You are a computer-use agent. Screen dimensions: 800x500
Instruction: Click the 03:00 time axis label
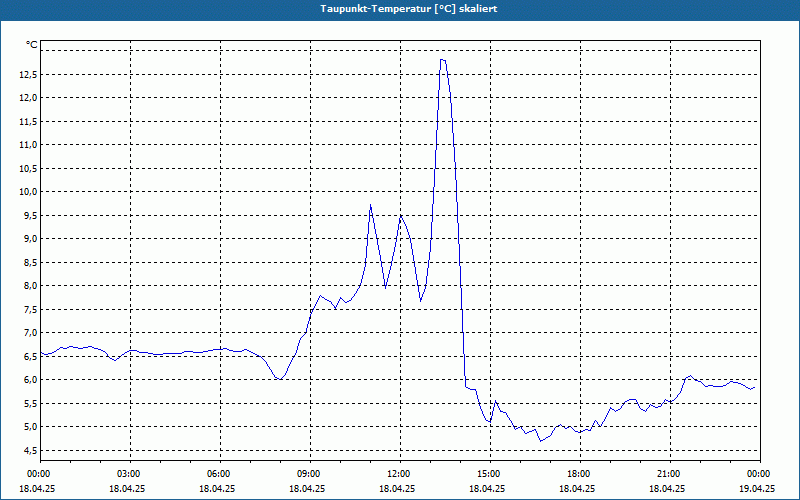click(x=130, y=474)
